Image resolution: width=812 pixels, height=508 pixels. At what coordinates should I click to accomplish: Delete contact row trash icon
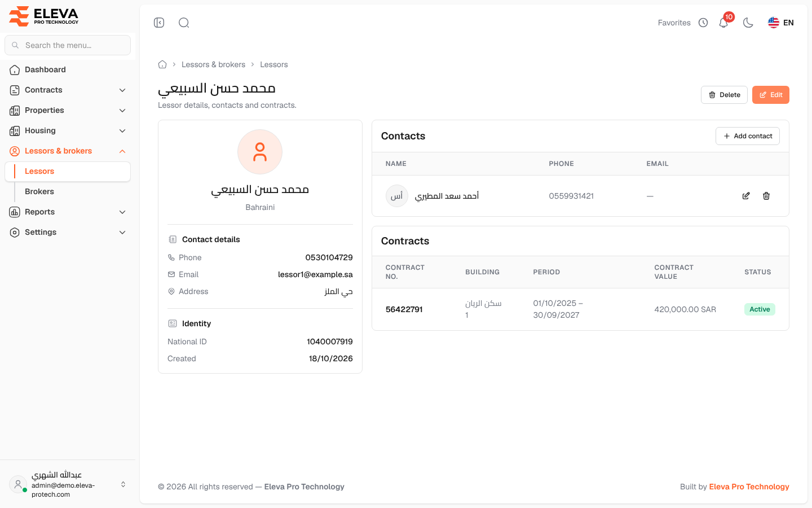coord(766,196)
